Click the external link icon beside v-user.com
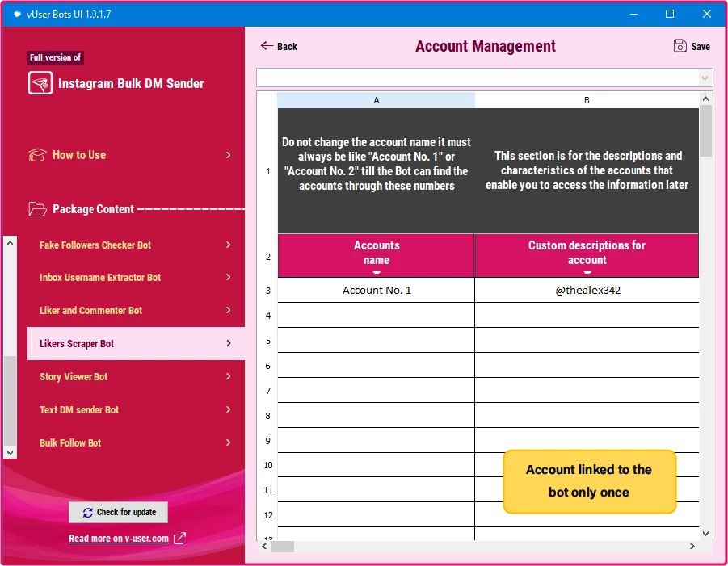This screenshot has height=566, width=728. [x=179, y=539]
